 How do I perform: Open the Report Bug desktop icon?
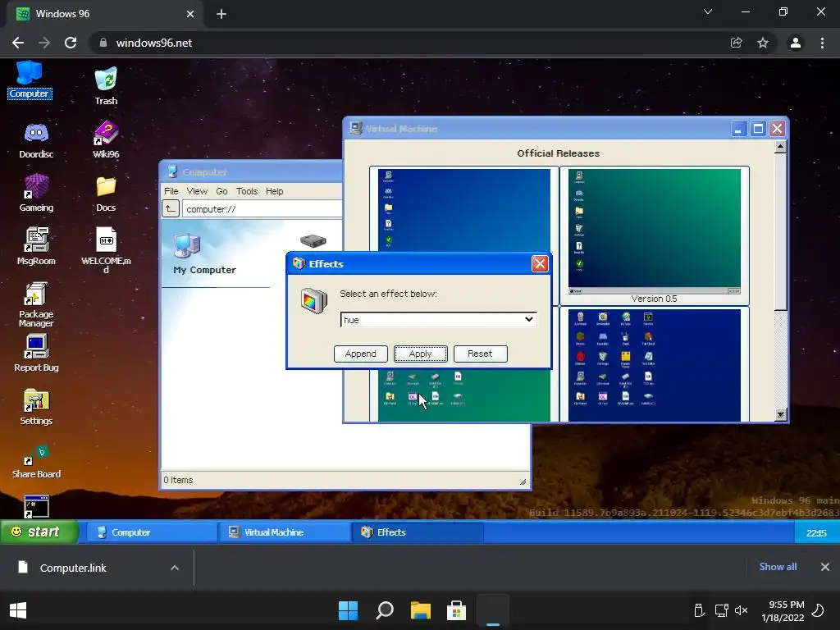tap(36, 353)
